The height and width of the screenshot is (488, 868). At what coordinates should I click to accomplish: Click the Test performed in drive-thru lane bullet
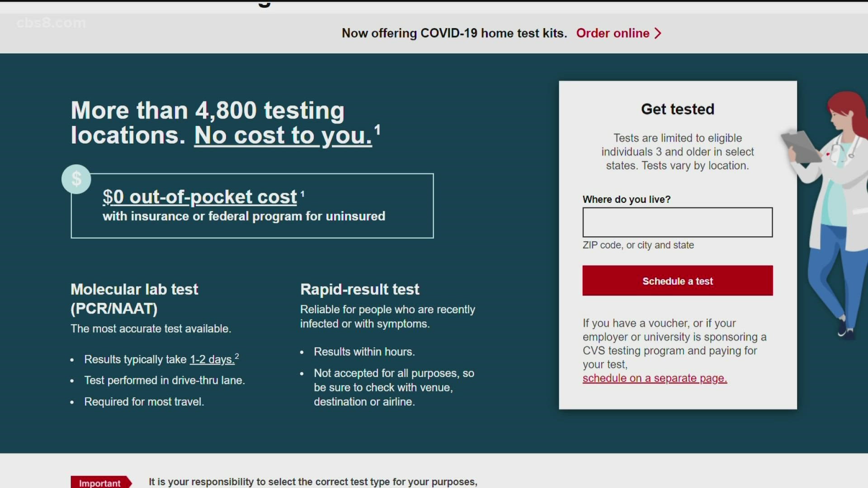[x=165, y=380]
